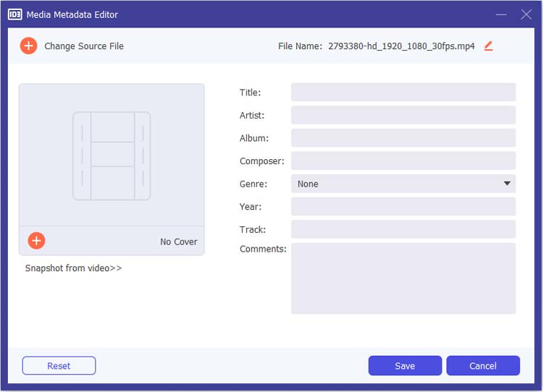Minimize the Media Metadata Editor window
The width and height of the screenshot is (543, 392).
click(501, 14)
